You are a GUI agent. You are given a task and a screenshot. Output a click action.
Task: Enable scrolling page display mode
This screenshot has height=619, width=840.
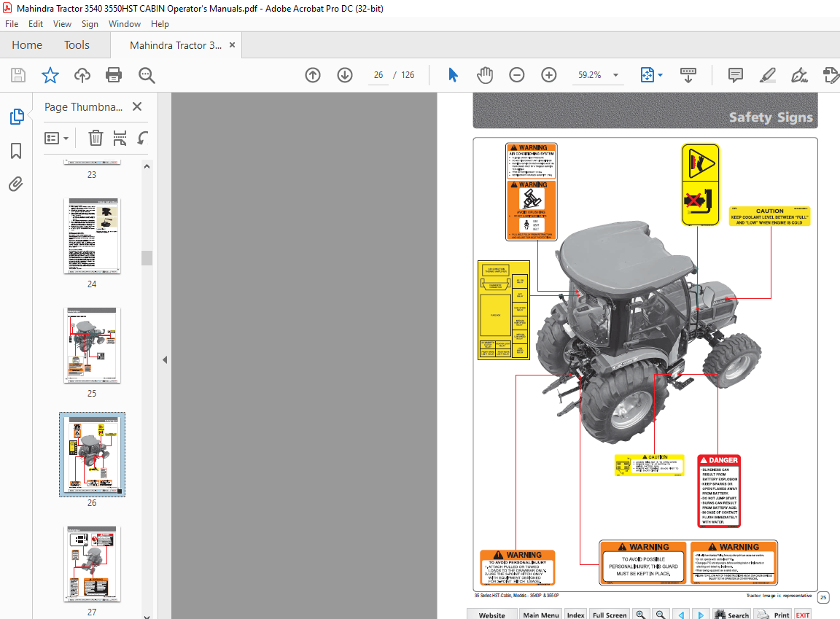tap(688, 74)
